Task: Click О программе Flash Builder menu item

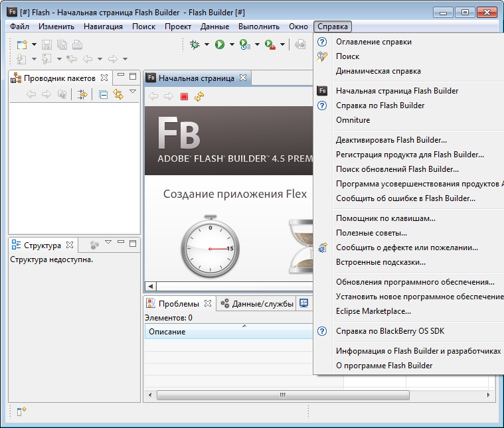Action: pyautogui.click(x=384, y=366)
